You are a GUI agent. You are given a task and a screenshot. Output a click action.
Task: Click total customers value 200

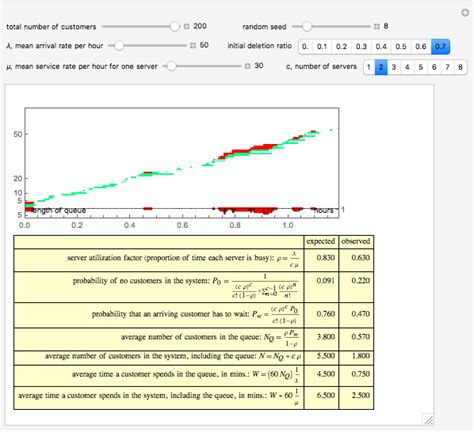point(200,26)
